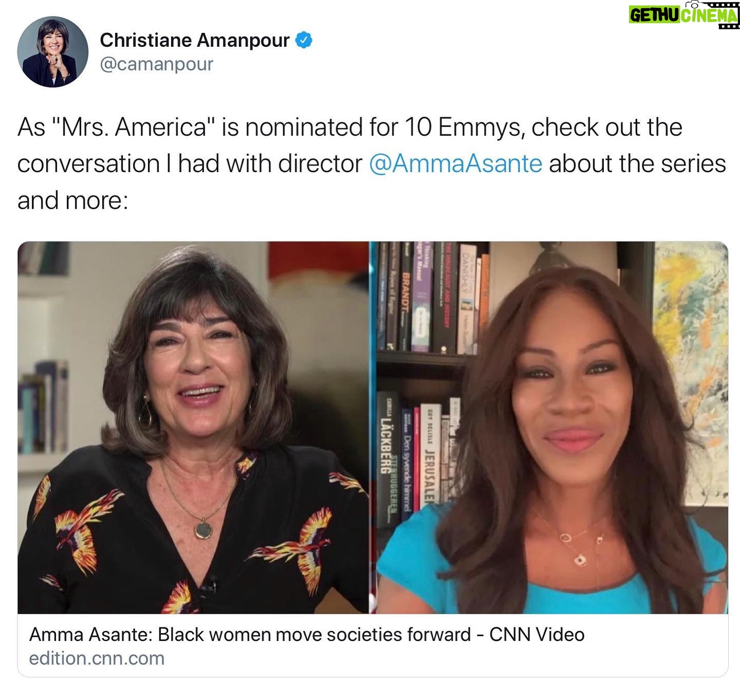740x700 pixels.
Task: Open the Gethu Cinema watermark logo
Action: tap(684, 15)
